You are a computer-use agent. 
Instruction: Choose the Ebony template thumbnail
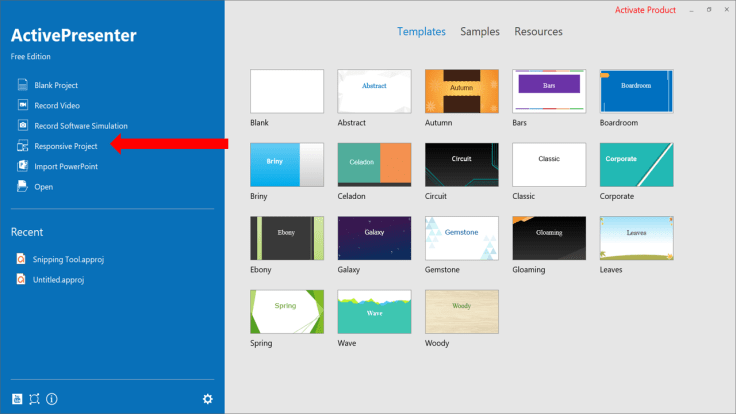tap(287, 238)
